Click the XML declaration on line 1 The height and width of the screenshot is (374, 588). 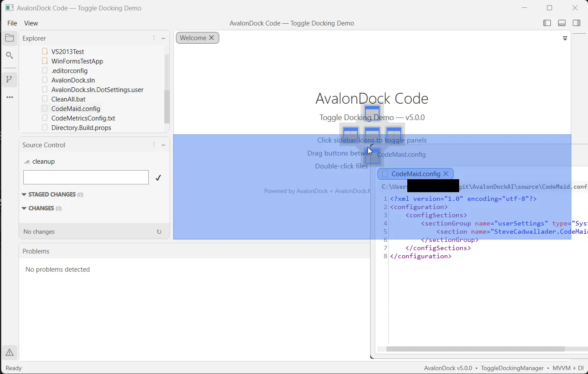463,199
